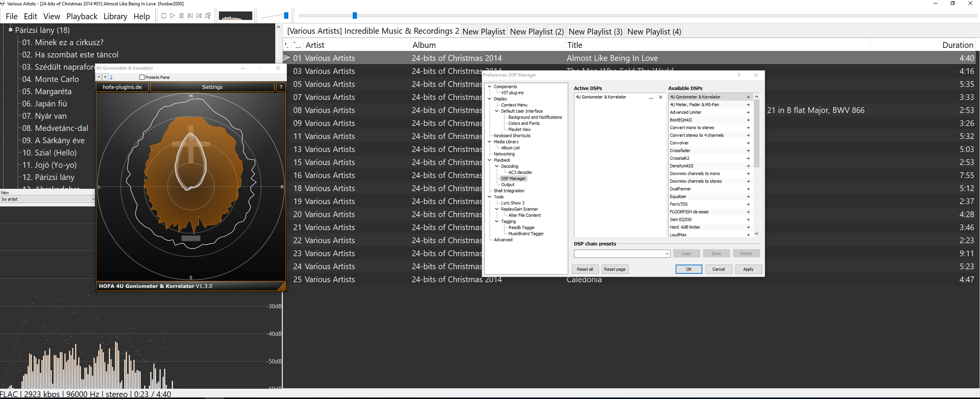Add Downmix channels to mono DSP
The height and width of the screenshot is (399, 980).
point(748,174)
